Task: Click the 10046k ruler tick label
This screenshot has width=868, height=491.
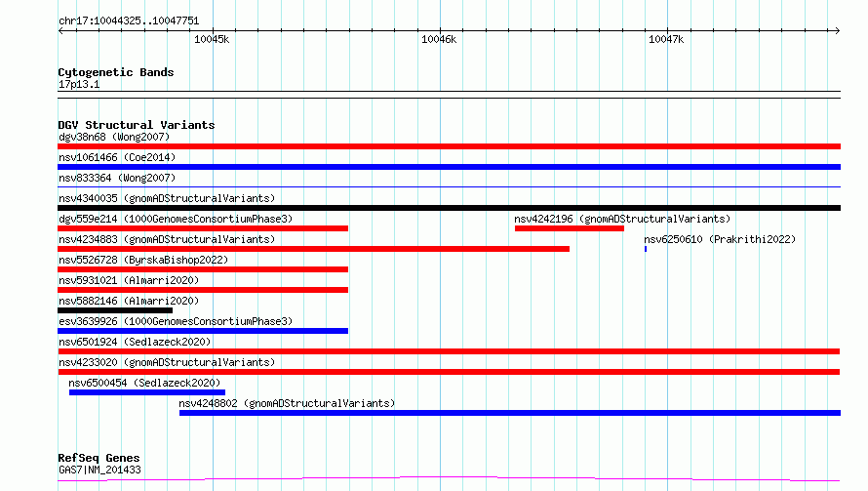Action: click(439, 39)
